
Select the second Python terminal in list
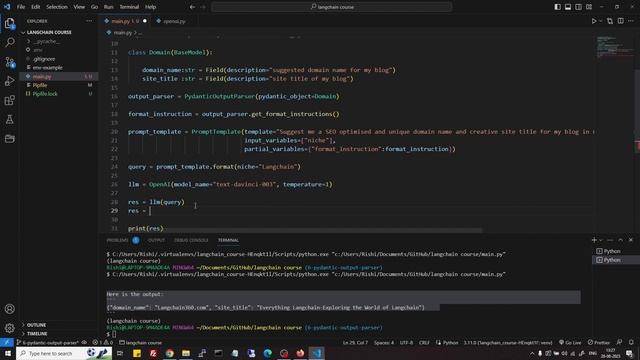pos(612,260)
